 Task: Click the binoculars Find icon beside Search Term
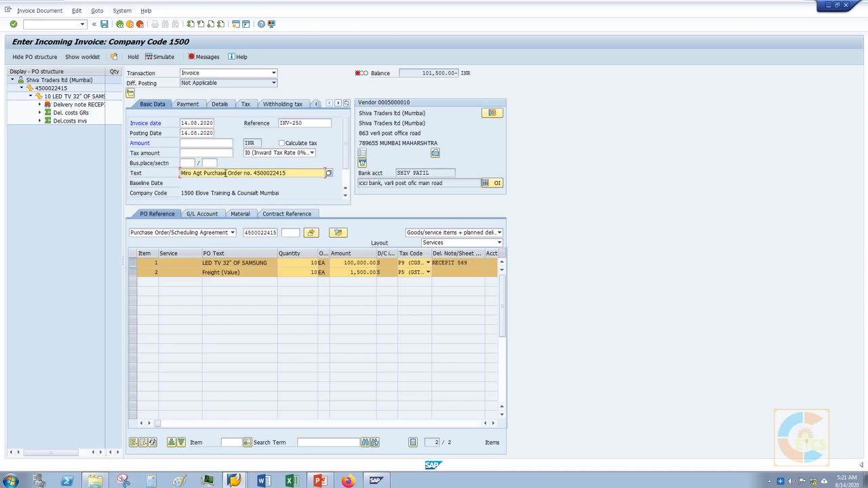coord(366,443)
